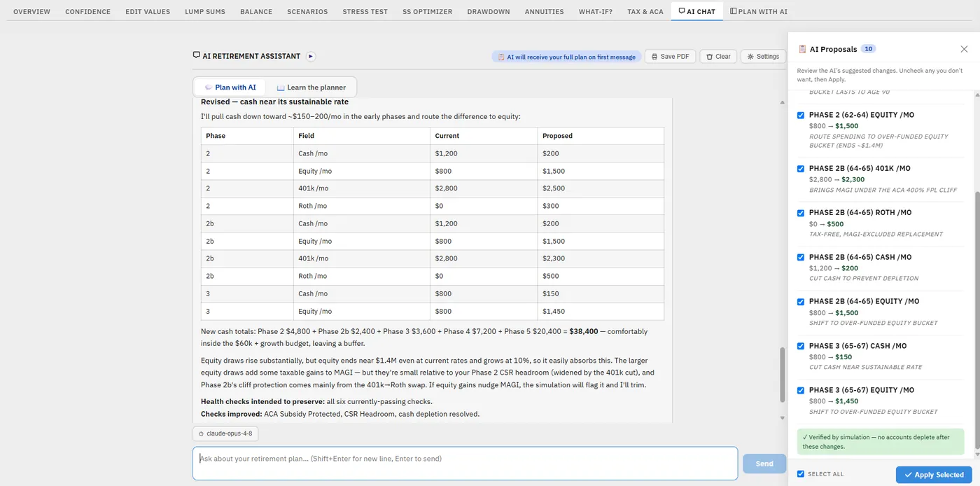Open the Balance tab

(x=256, y=11)
